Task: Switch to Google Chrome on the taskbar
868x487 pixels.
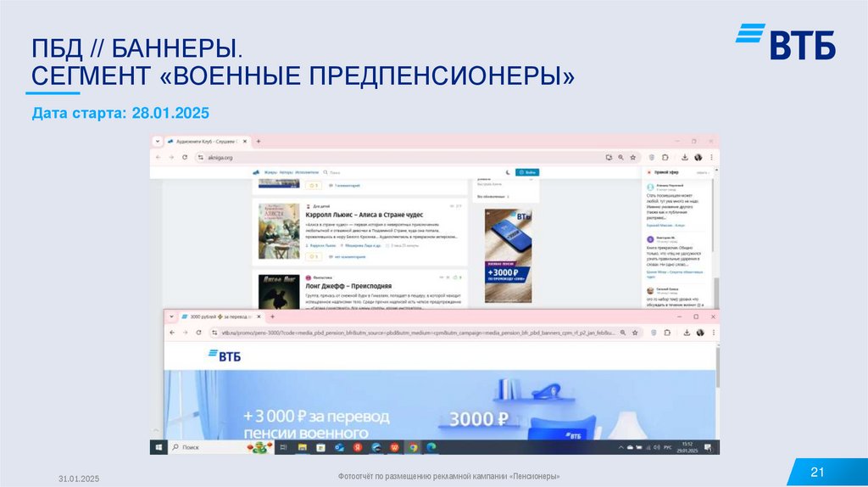Action: (413, 447)
